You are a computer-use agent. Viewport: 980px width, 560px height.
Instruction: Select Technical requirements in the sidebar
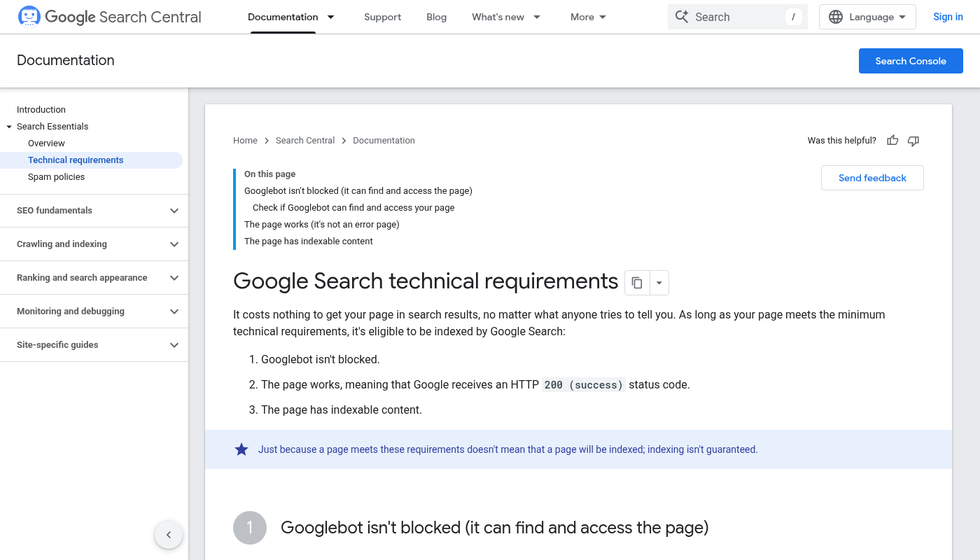pos(91,160)
